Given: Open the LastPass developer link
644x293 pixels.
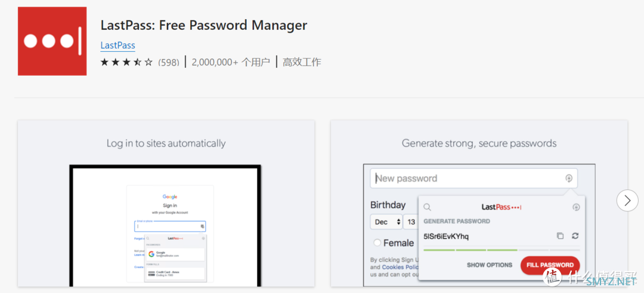Looking at the screenshot, I should pyautogui.click(x=118, y=45).
